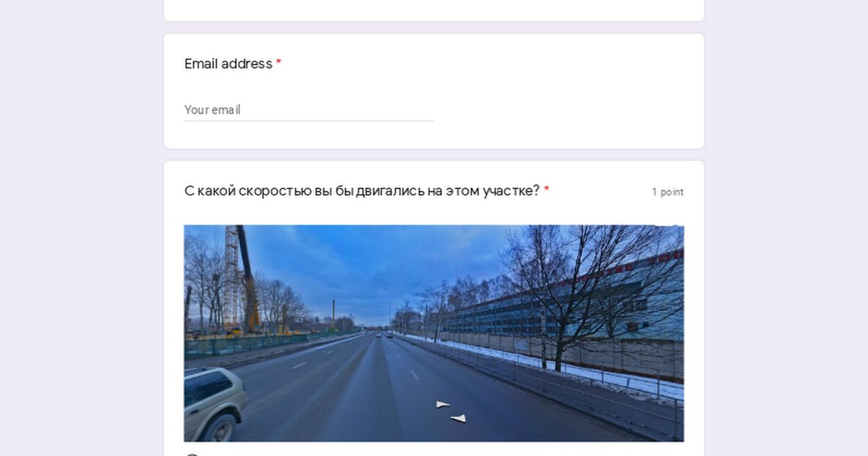Click the white lane marking on the road

coord(299,366)
